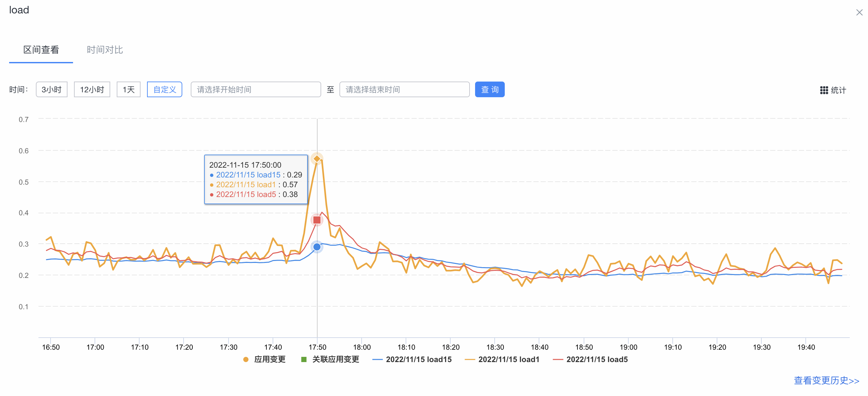Open the start time picker field

pos(255,90)
